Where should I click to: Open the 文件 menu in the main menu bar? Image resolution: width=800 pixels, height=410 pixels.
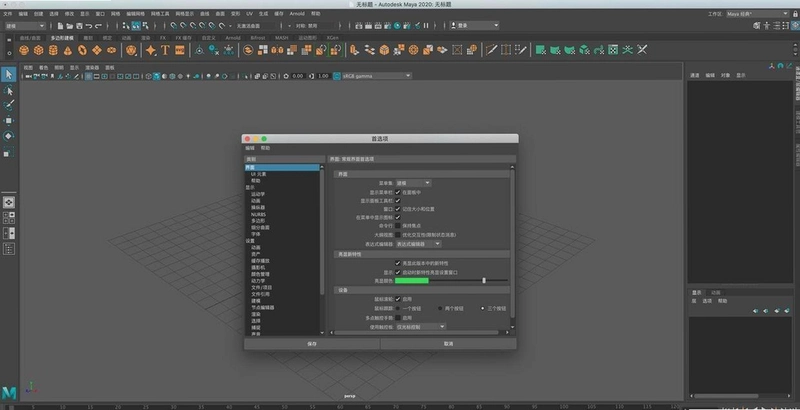(8, 14)
